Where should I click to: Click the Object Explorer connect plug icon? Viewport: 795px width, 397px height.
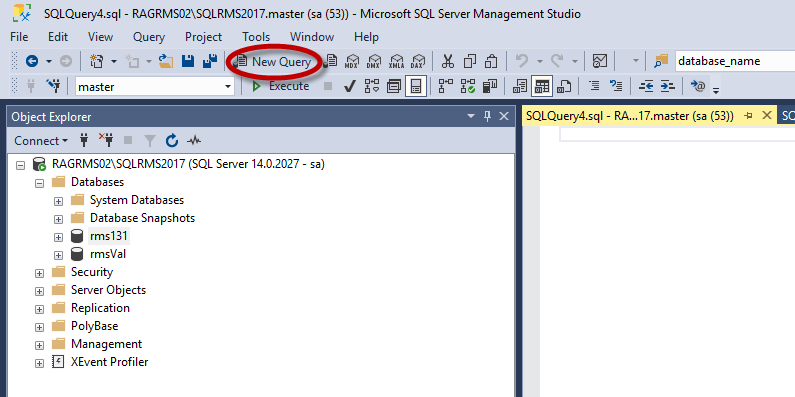(85, 140)
